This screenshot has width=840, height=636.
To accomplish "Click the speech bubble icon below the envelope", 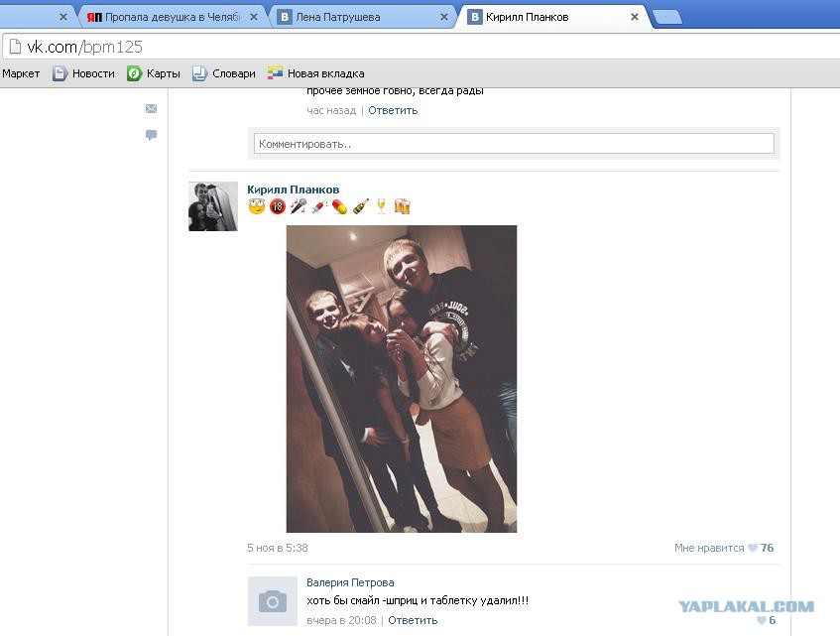I will tap(151, 135).
